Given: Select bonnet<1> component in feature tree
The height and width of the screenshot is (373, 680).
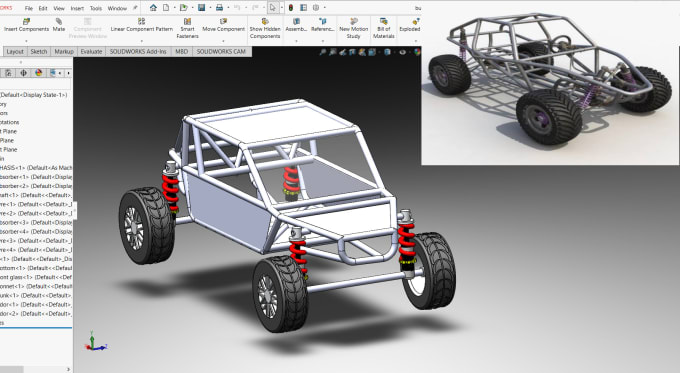Looking at the screenshot, I should [36, 286].
